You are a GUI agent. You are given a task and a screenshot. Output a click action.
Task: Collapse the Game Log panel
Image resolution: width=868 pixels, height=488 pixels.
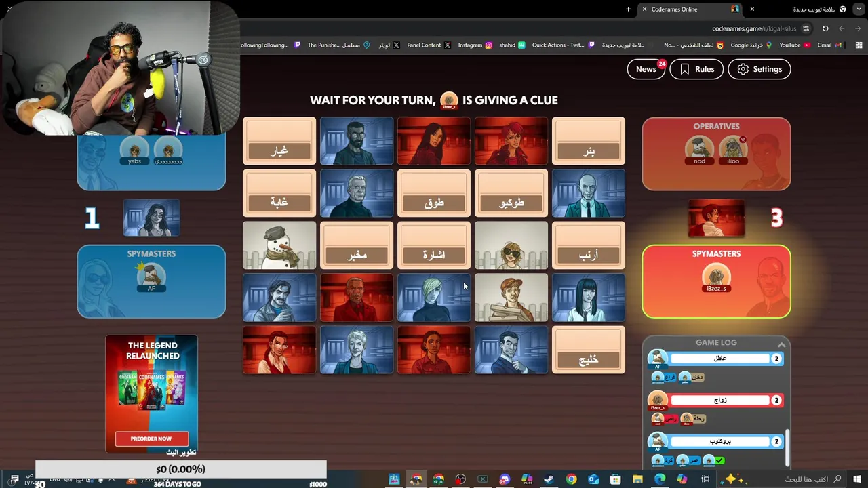click(781, 344)
